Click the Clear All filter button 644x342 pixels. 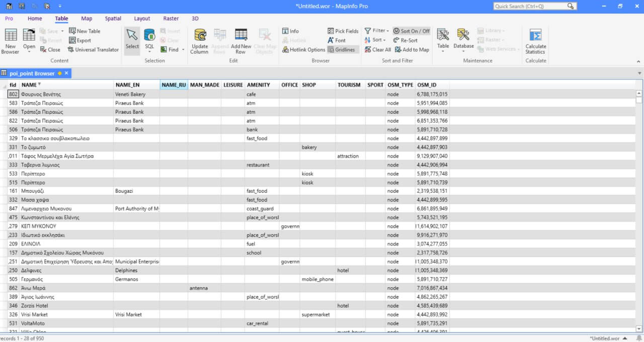pos(377,50)
